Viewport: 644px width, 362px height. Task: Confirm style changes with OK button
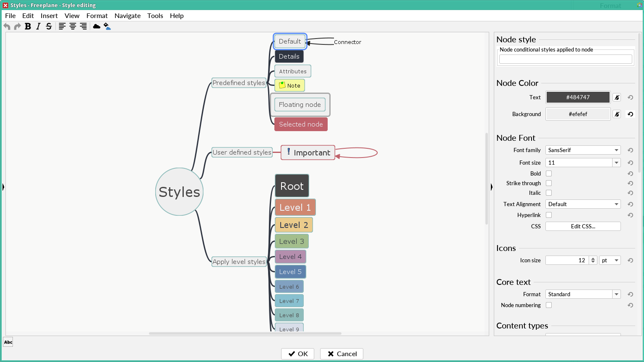tap(298, 354)
